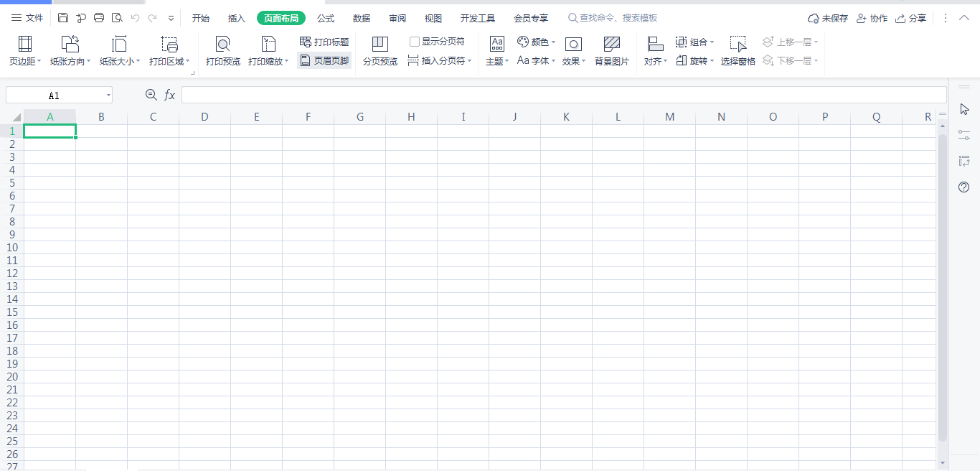Screen dimensions: 980x471
Task: Switch to the 会员专享 tab
Action: click(531, 18)
